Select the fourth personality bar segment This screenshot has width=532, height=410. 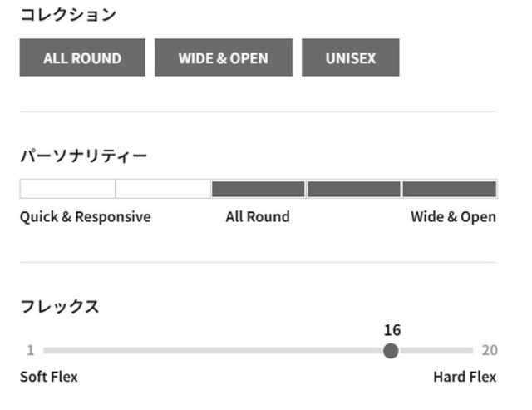tap(354, 189)
